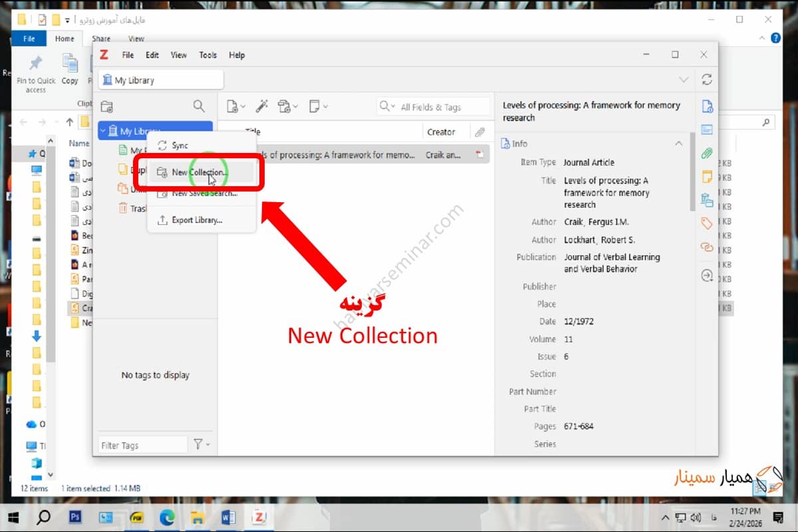Select the Related section icon in side rail

[707, 247]
